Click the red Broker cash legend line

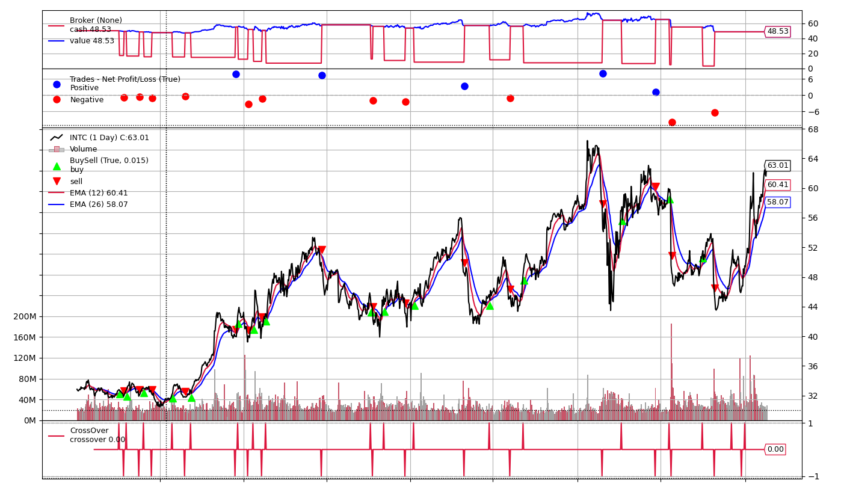[x=57, y=26]
